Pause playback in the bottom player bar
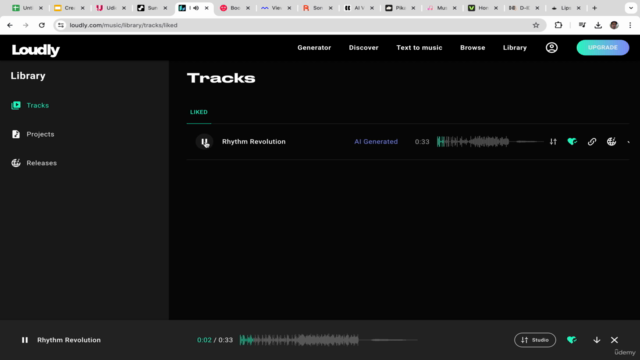This screenshot has height=360, width=640. [x=25, y=340]
